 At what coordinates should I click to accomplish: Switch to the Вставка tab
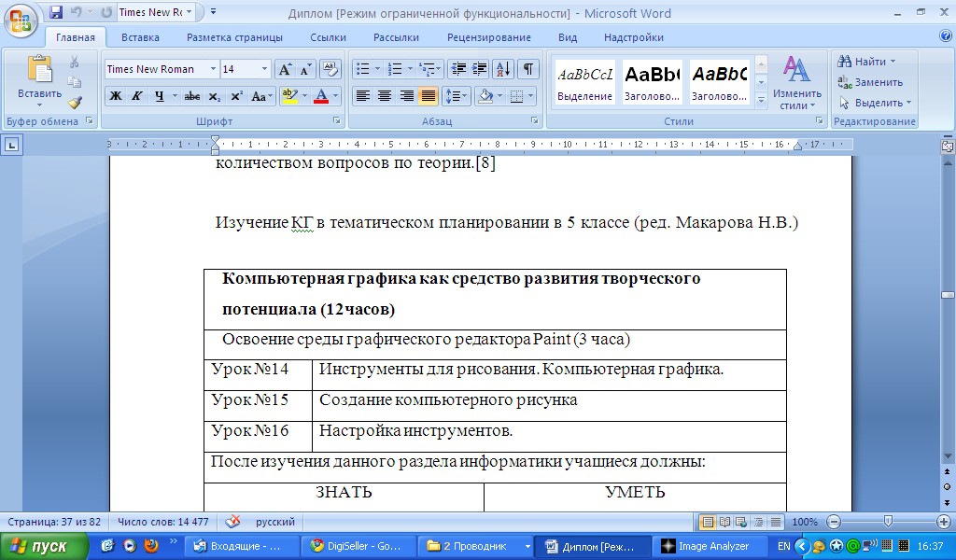140,37
